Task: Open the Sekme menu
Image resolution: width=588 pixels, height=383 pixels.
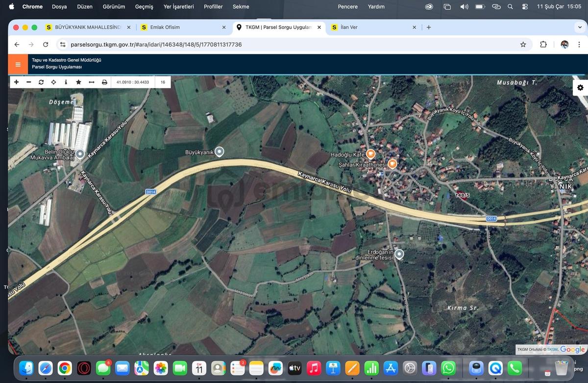Action: (241, 7)
